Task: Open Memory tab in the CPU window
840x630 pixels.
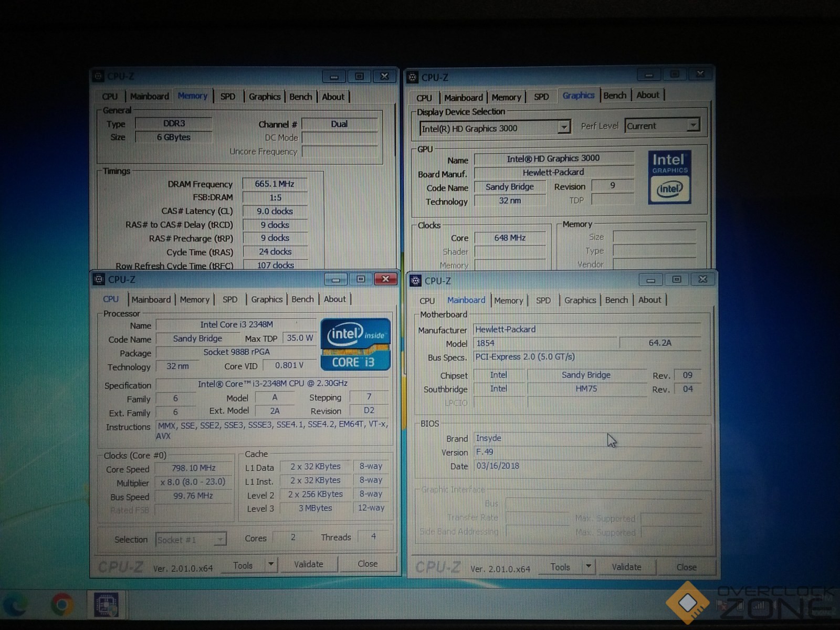Action: (195, 299)
